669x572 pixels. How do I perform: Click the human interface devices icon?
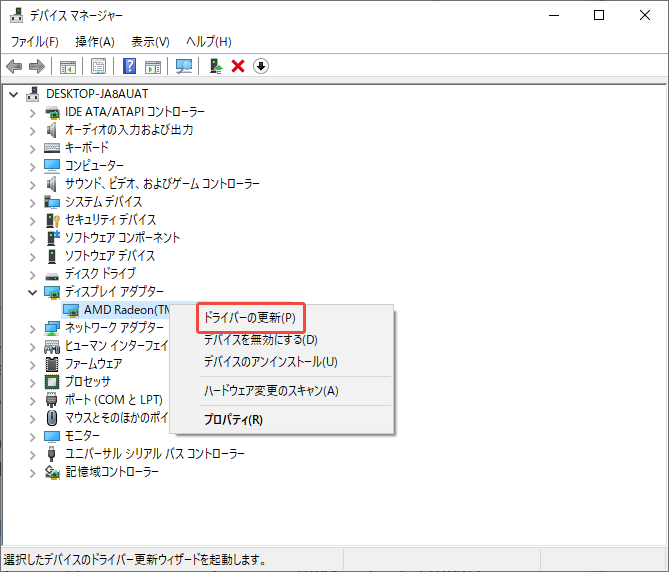(x=52, y=346)
